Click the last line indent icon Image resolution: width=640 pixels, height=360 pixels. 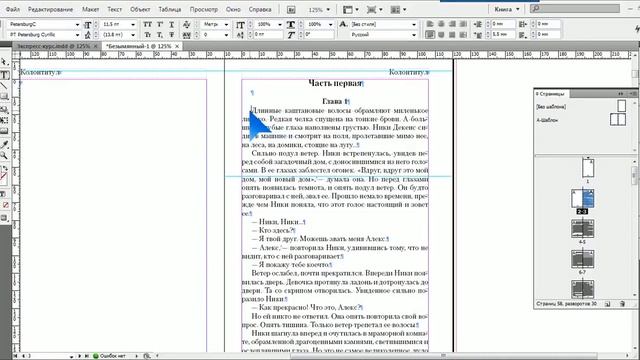(x=523, y=35)
